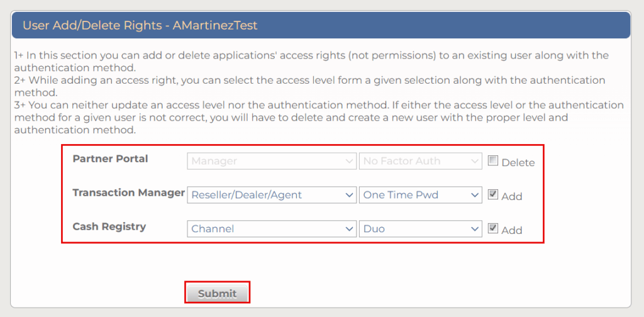Click the User Add/Delete Rights header title
The height and width of the screenshot is (317, 644).
140,26
